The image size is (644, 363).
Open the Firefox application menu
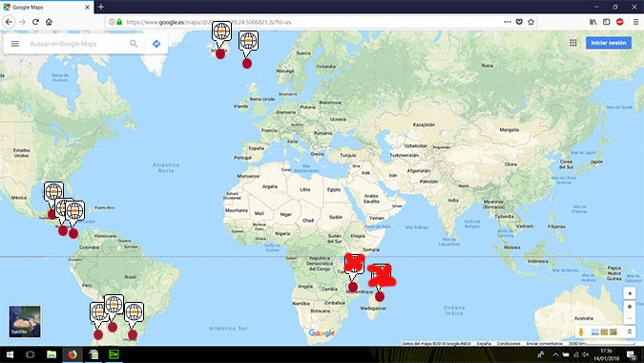pos(635,22)
